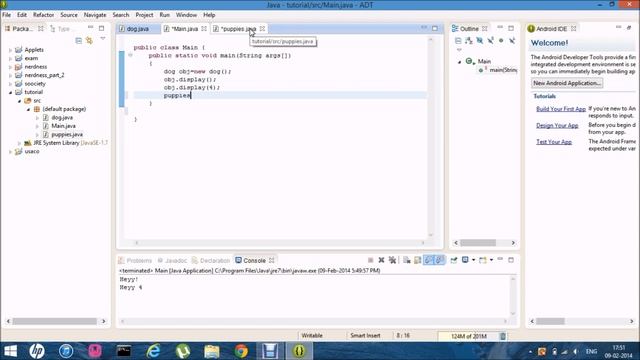
Task: Open the Refactor menu
Action: [43, 15]
